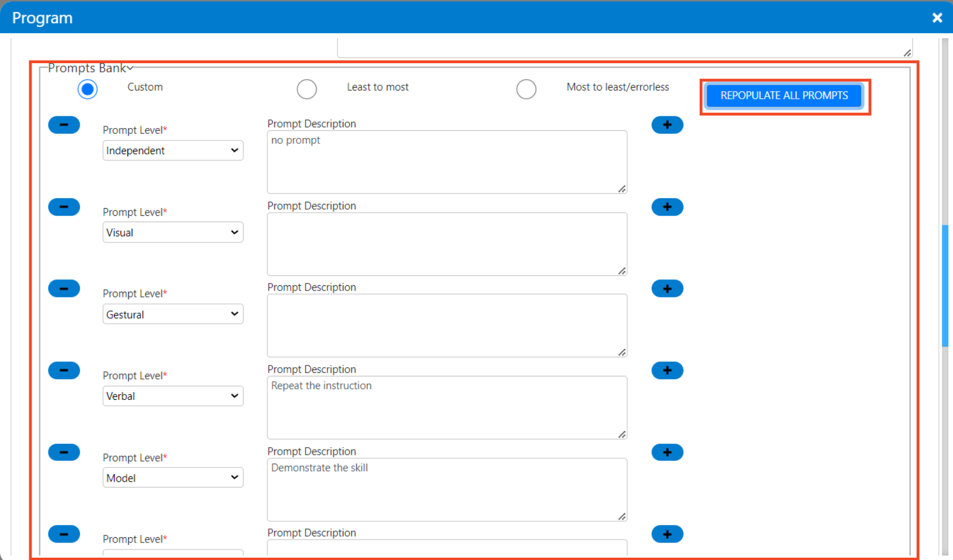Open the Verbal prompt level dropdown

[x=173, y=396]
